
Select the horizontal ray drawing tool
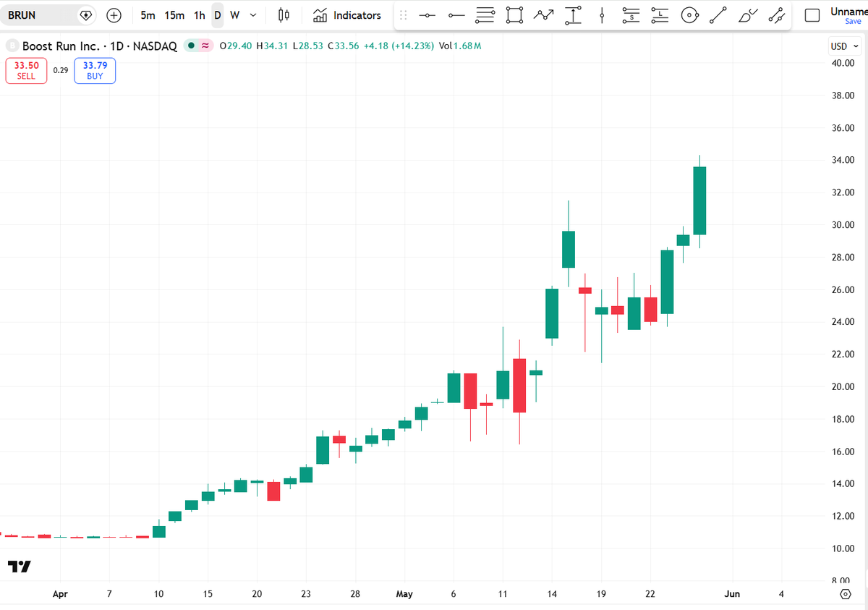(456, 15)
